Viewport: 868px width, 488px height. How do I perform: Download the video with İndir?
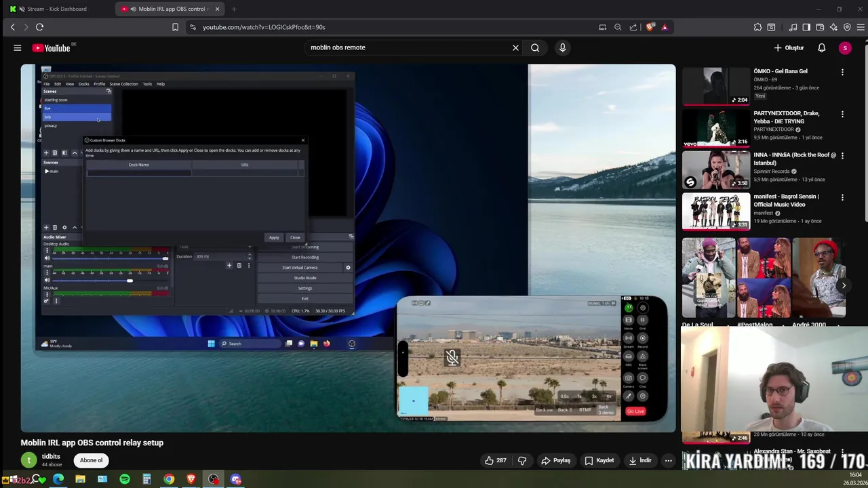(x=639, y=460)
